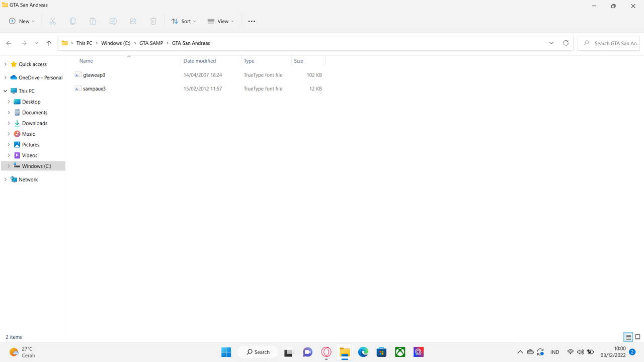
Task: Click the taskbar Search box
Action: click(x=258, y=352)
